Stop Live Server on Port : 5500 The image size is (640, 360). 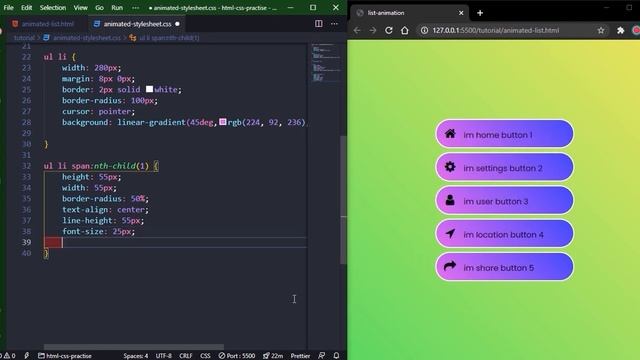click(237, 356)
